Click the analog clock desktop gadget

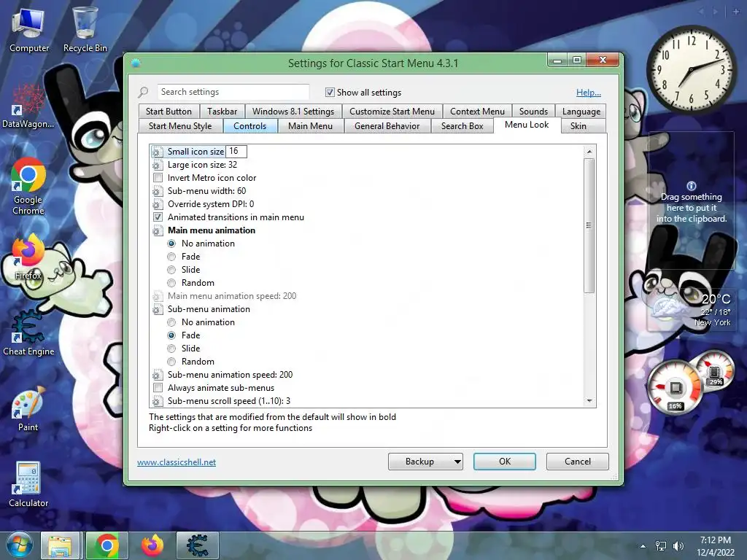click(x=690, y=69)
